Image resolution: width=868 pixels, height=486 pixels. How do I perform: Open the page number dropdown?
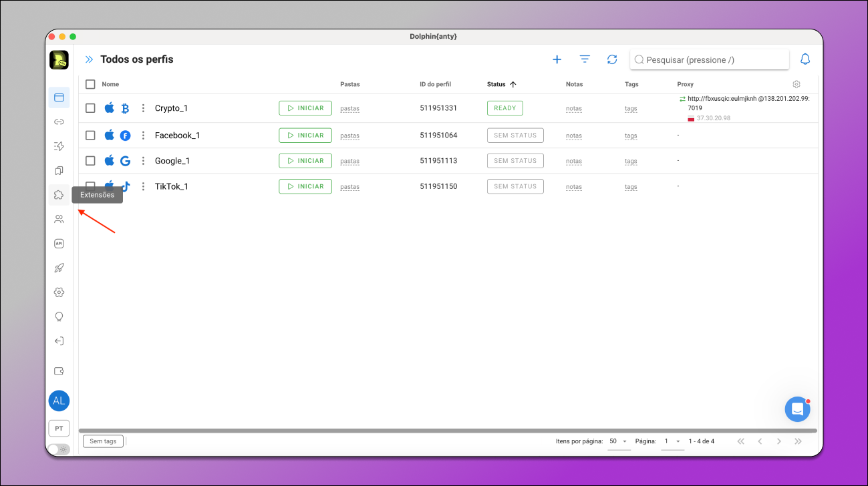point(672,441)
